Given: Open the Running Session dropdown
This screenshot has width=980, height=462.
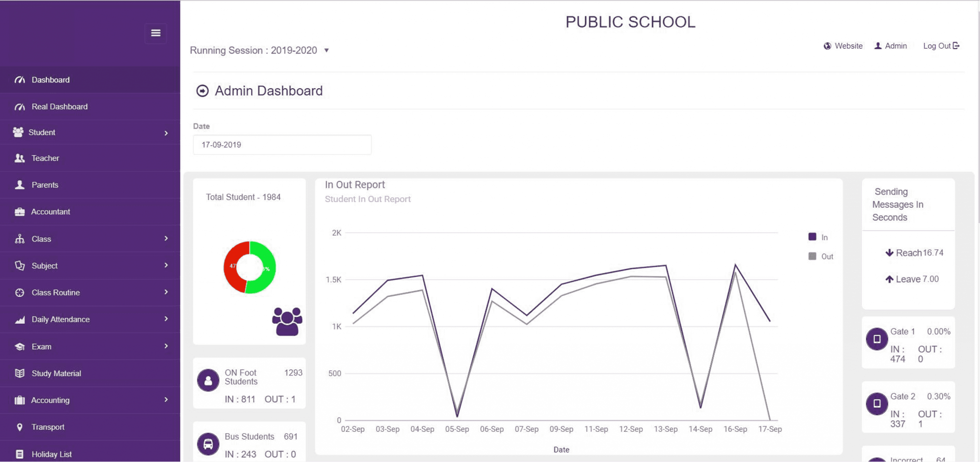Looking at the screenshot, I should pos(327,50).
